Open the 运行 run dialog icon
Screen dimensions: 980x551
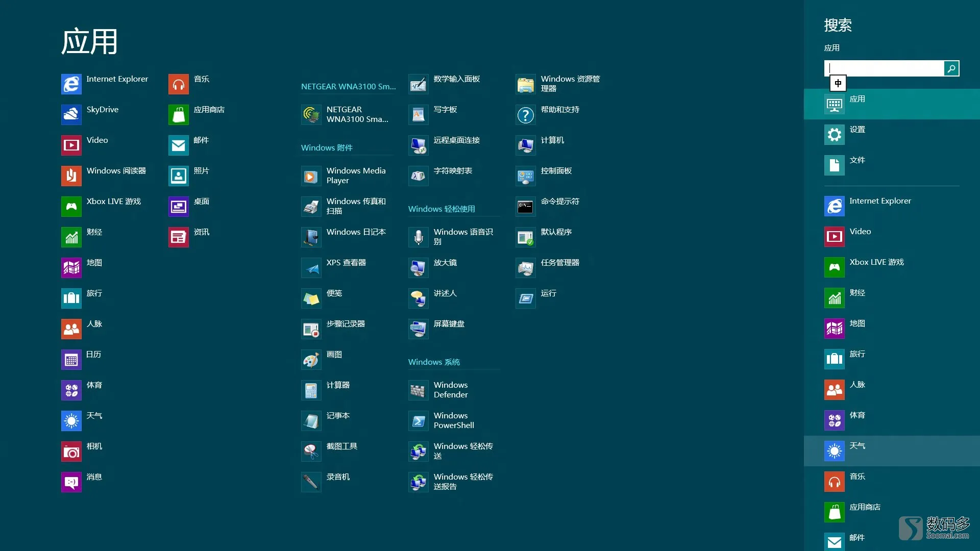coord(526,298)
